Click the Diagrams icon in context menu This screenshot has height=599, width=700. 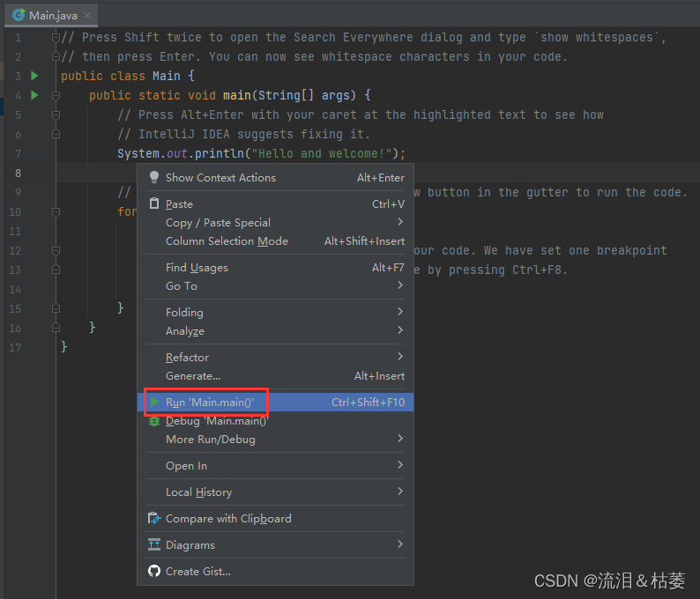click(154, 544)
